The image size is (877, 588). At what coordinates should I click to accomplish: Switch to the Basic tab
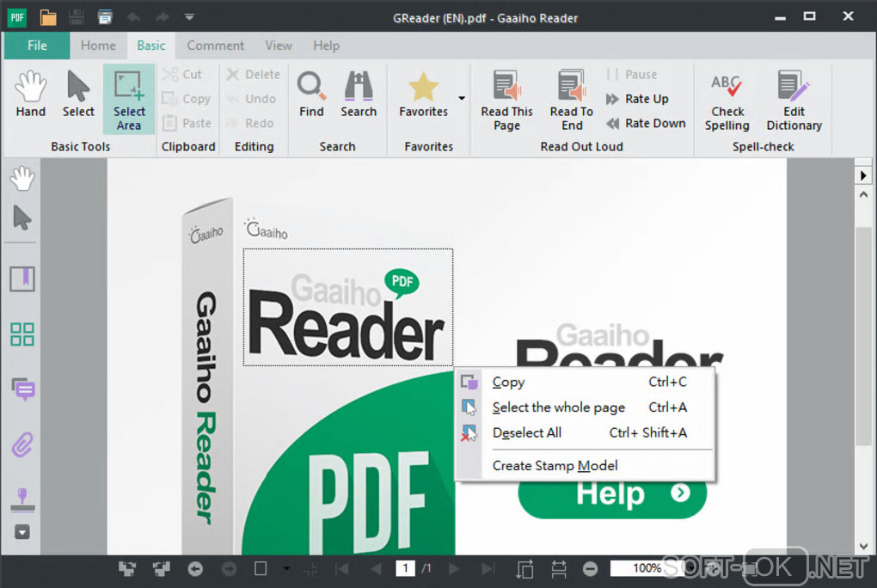(151, 46)
